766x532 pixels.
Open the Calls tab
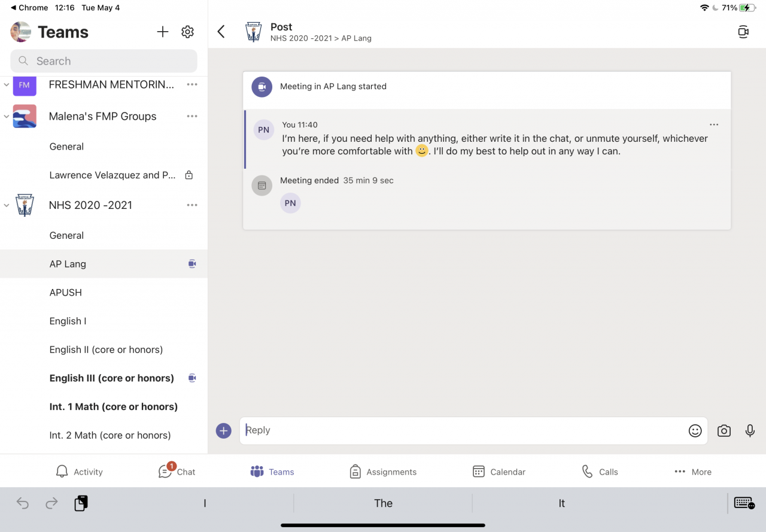click(x=600, y=472)
